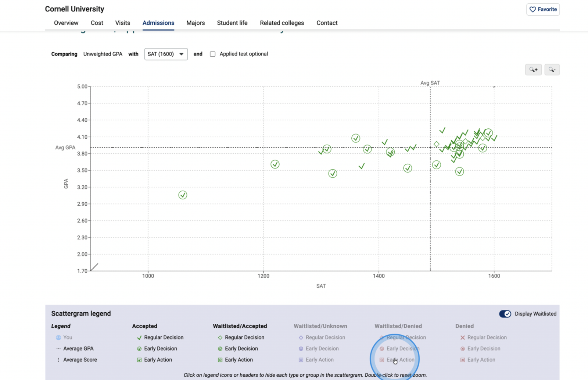Click the Accepted Early Decision circle icon
This screenshot has width=588, height=380.
(139, 349)
